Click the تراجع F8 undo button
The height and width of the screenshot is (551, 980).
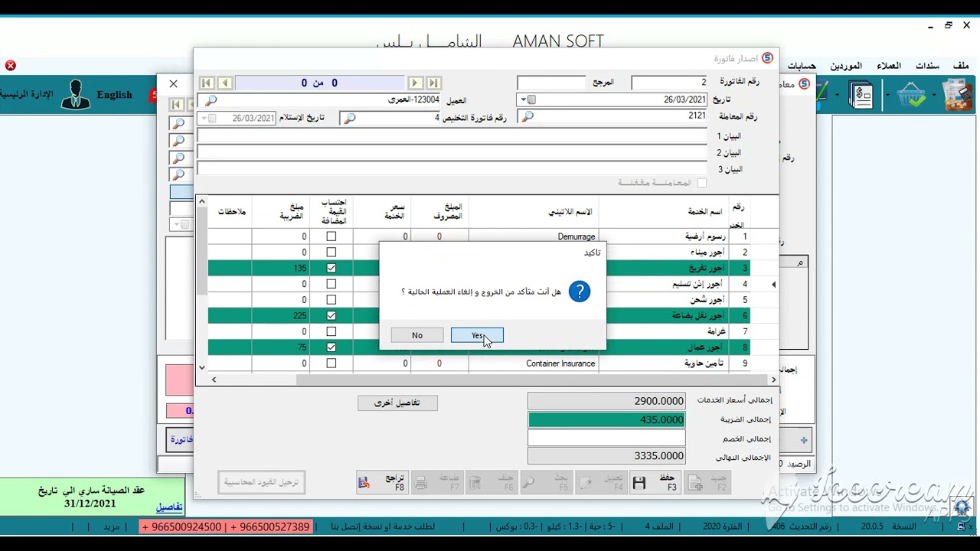(x=381, y=482)
